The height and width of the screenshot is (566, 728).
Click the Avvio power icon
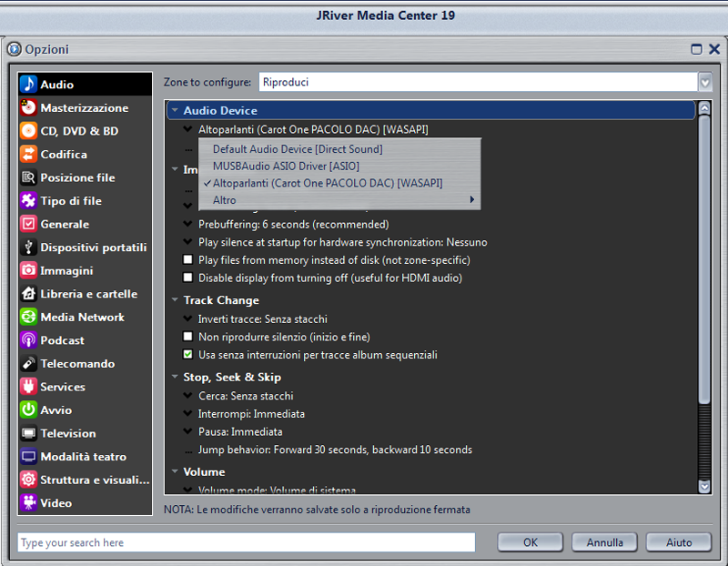point(28,410)
